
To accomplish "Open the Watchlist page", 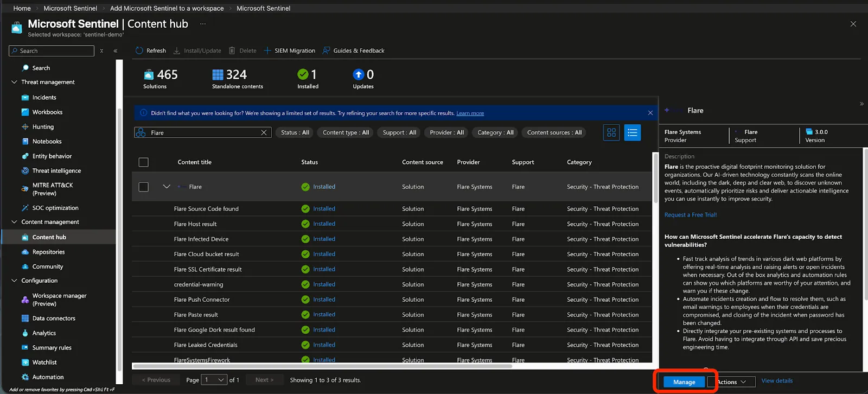I will click(44, 363).
